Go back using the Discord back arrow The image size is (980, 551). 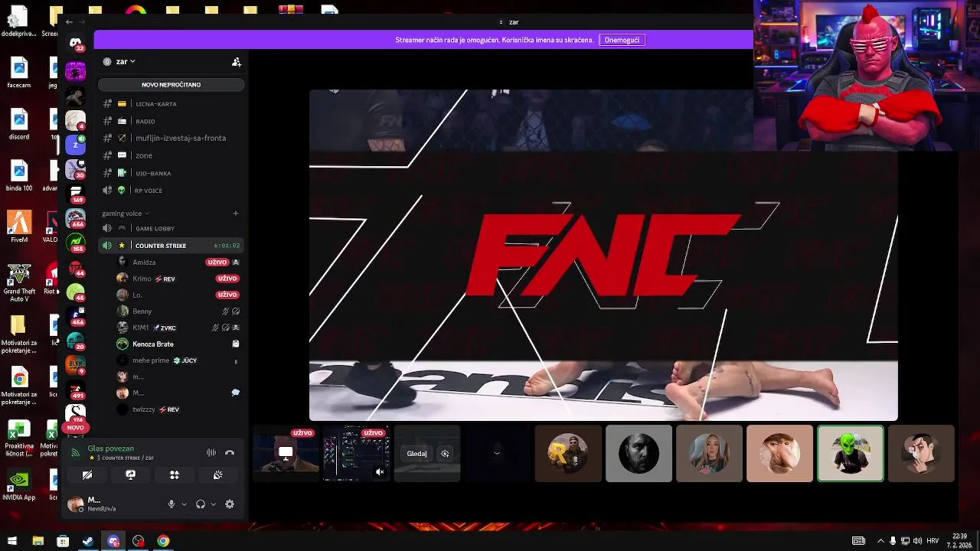[70, 22]
